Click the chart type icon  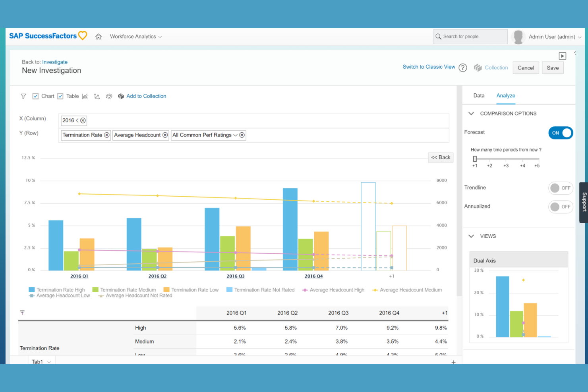(x=85, y=97)
